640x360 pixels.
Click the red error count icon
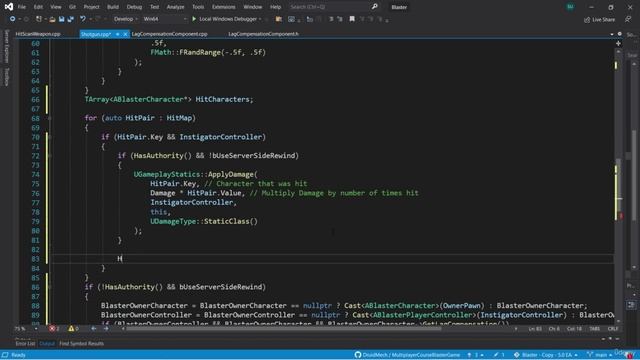[x=52, y=328]
